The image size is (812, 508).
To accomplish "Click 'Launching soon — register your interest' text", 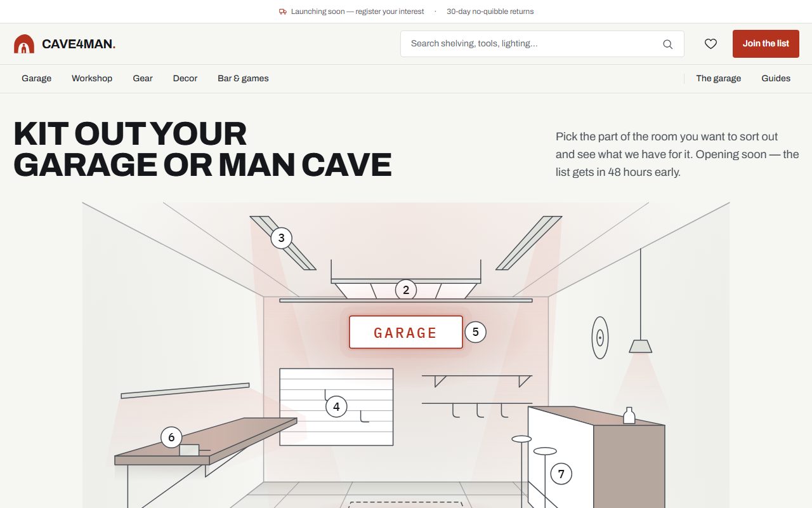I will pyautogui.click(x=358, y=11).
